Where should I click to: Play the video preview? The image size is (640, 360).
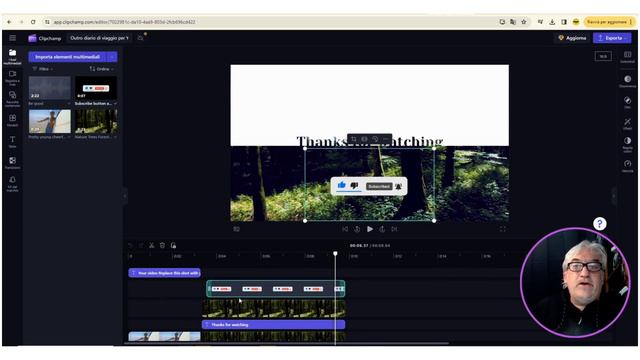[369, 229]
